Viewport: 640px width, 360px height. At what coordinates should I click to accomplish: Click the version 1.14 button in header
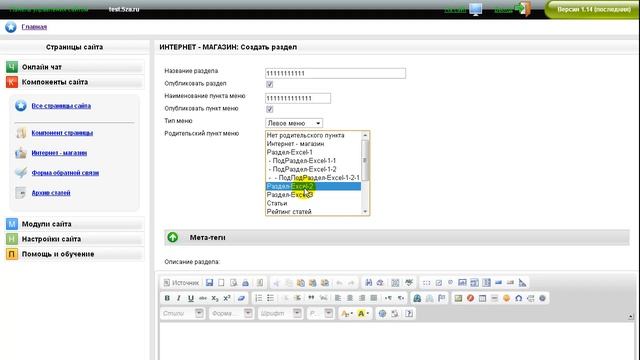pyautogui.click(x=593, y=9)
